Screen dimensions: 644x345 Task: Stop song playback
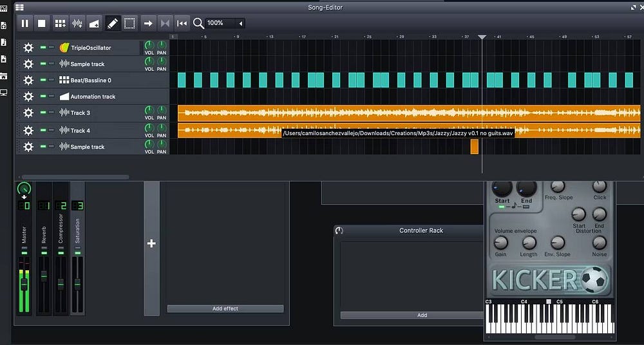(x=41, y=23)
